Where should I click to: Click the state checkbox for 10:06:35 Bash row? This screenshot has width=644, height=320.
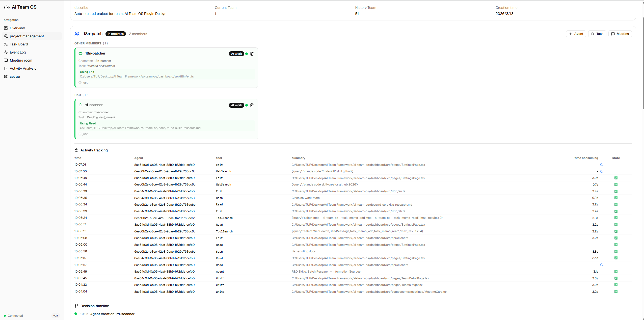coord(616,198)
